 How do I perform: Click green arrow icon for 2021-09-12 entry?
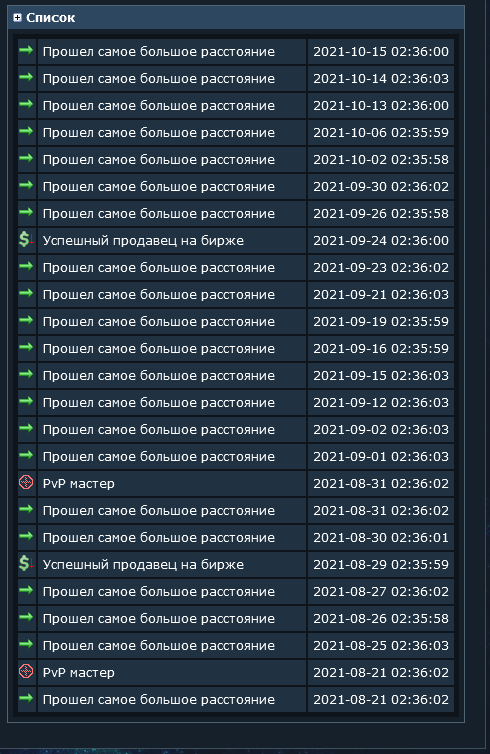click(26, 401)
